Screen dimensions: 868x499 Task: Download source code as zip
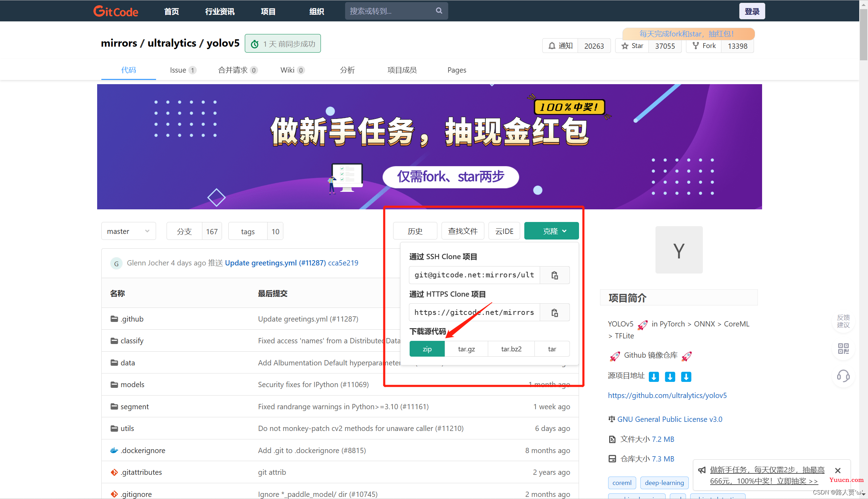(x=427, y=349)
